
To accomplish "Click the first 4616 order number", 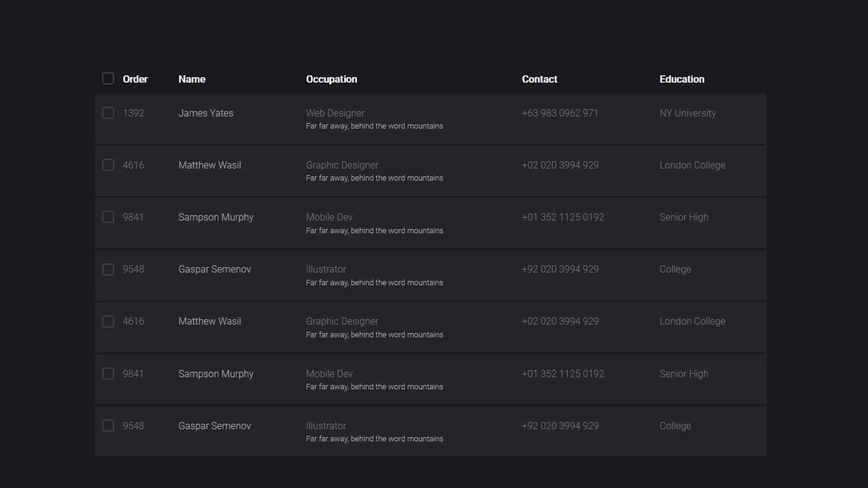I will click(x=134, y=165).
